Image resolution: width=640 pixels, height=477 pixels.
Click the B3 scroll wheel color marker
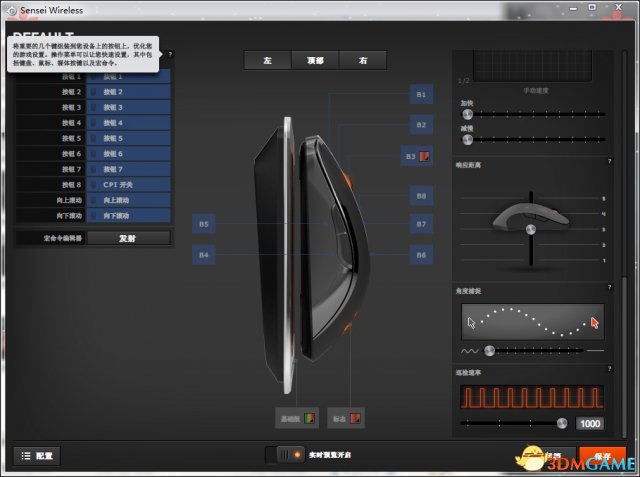pyautogui.click(x=417, y=156)
